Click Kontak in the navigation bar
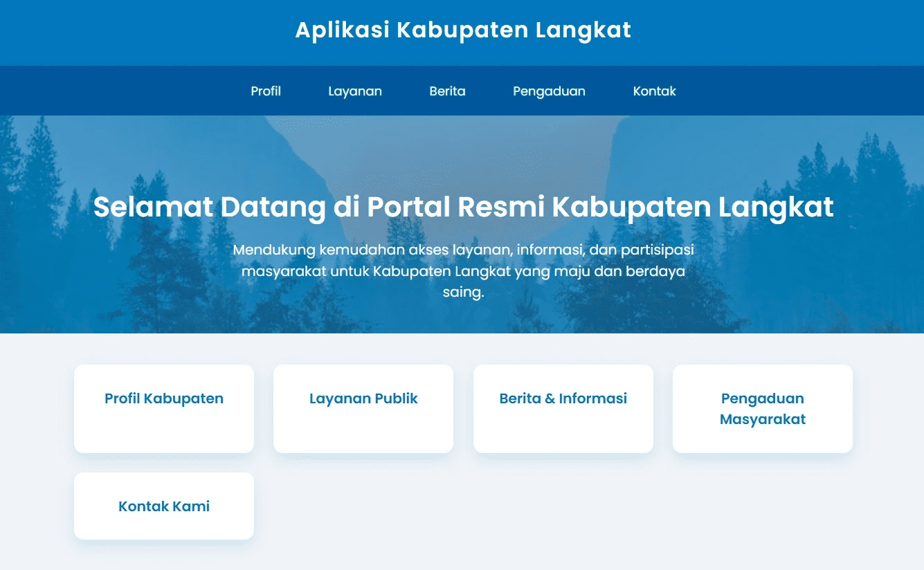Image resolution: width=924 pixels, height=570 pixels. (x=654, y=91)
